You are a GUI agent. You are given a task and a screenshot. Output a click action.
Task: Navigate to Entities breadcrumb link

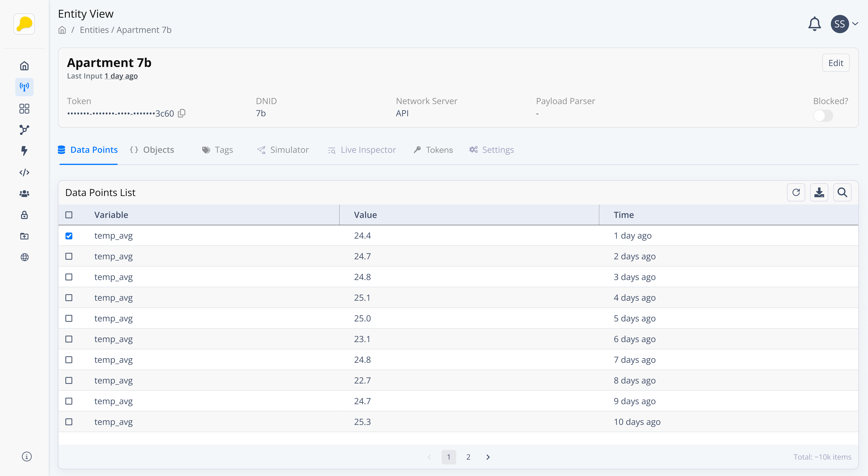click(x=94, y=30)
